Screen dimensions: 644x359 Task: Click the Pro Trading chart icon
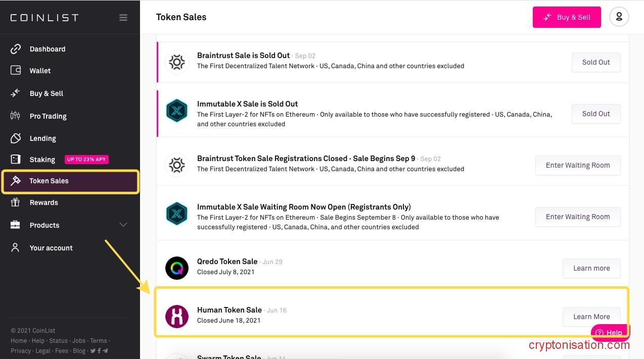tap(16, 116)
